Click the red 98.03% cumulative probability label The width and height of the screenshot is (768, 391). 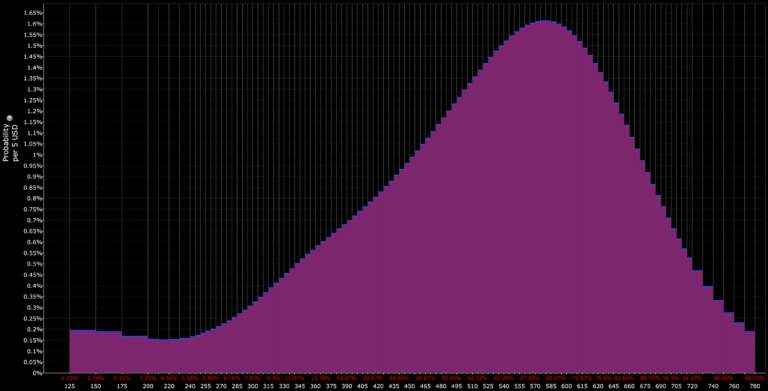pyautogui.click(x=755, y=379)
